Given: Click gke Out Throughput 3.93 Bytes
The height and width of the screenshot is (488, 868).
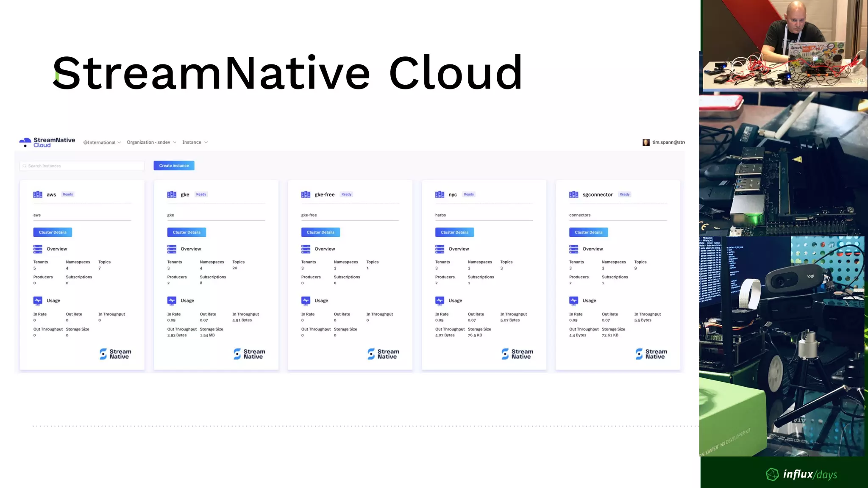Looking at the screenshot, I should click(x=177, y=335).
